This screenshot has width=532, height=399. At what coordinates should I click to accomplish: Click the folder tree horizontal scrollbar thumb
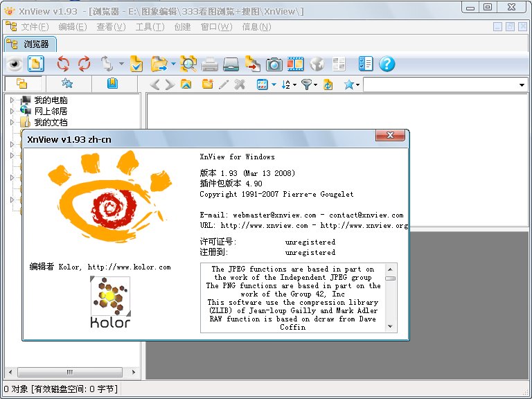pos(70,372)
